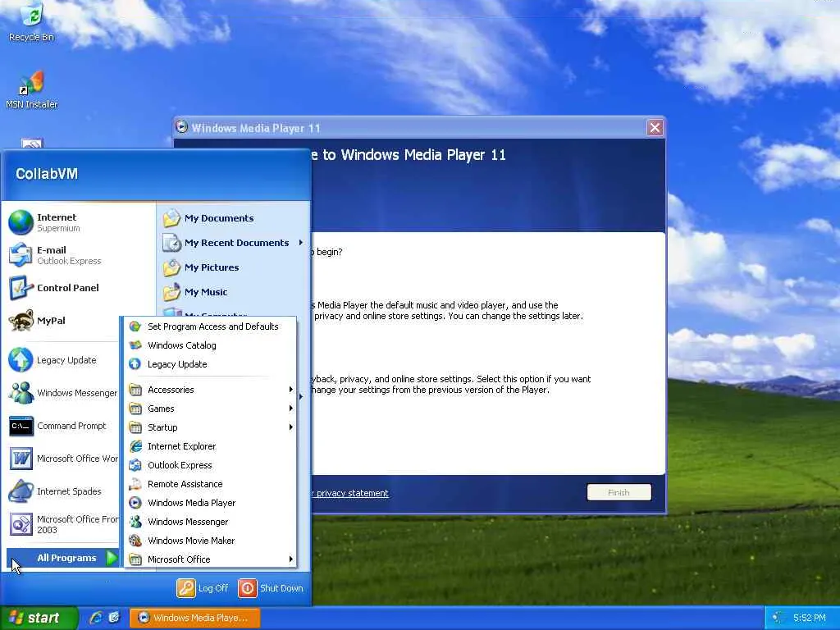Screen dimensions: 840x630
Task: Launch Internet Explorer from All Programs
Action: pyautogui.click(x=210, y=446)
